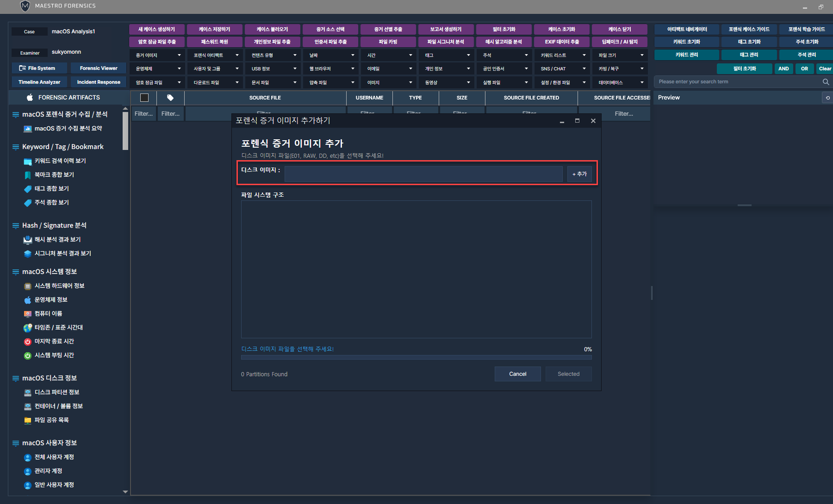833x504 pixels.
Task: Click the 파일 공유 목록 folder icon
Action: tap(27, 420)
